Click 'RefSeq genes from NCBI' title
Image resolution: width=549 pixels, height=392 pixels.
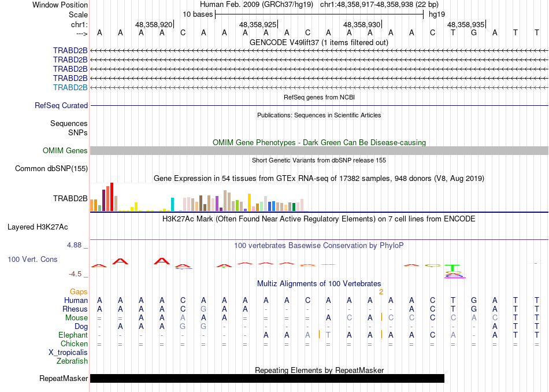pyautogui.click(x=320, y=97)
